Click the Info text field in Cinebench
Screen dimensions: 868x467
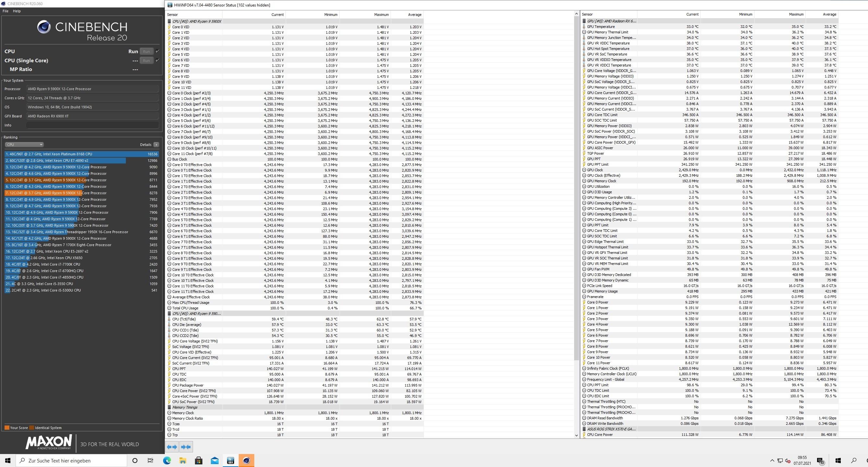tap(92, 125)
